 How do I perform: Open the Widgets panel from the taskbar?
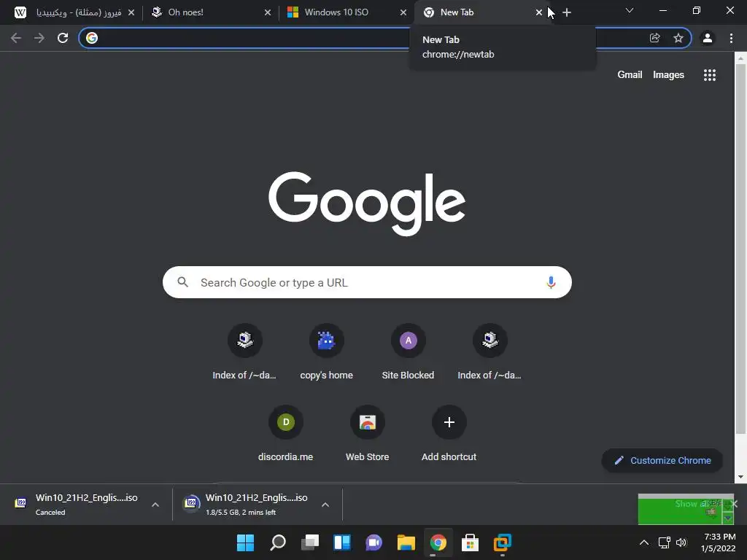point(341,542)
